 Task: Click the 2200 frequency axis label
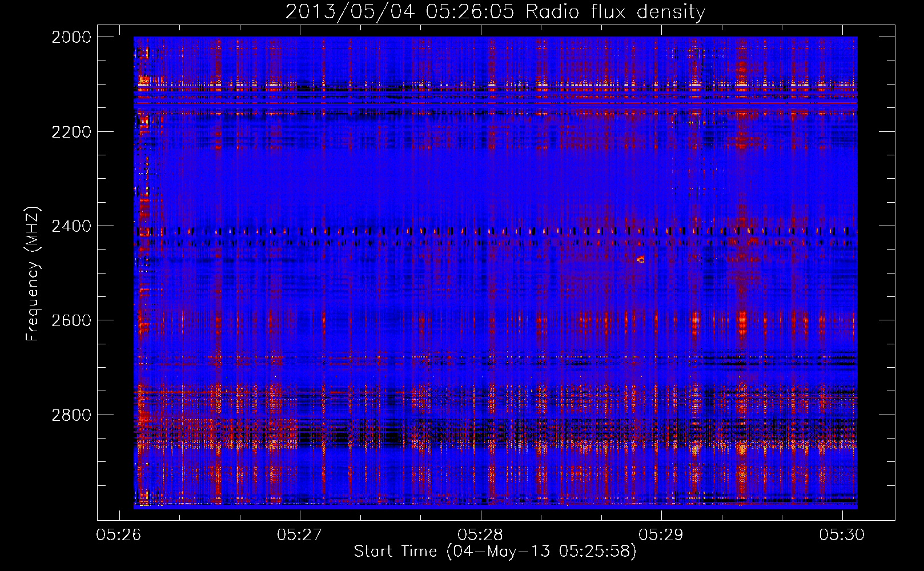pos(71,132)
